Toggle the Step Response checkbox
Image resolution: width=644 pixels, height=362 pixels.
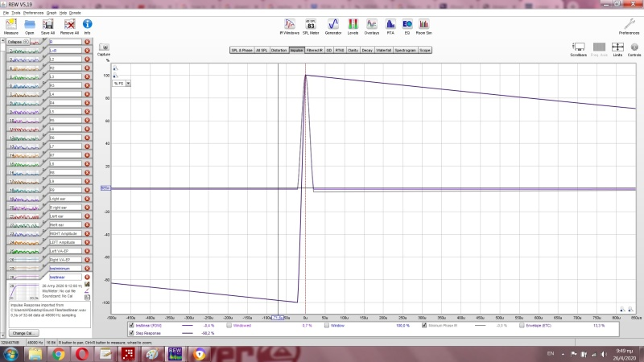click(x=132, y=331)
